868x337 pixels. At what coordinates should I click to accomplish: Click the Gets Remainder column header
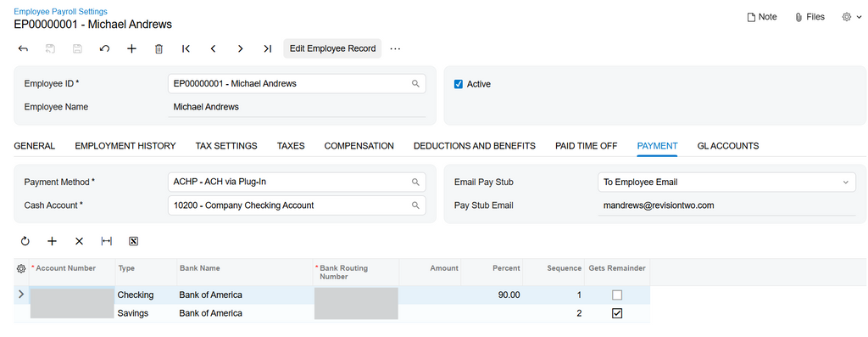point(617,272)
